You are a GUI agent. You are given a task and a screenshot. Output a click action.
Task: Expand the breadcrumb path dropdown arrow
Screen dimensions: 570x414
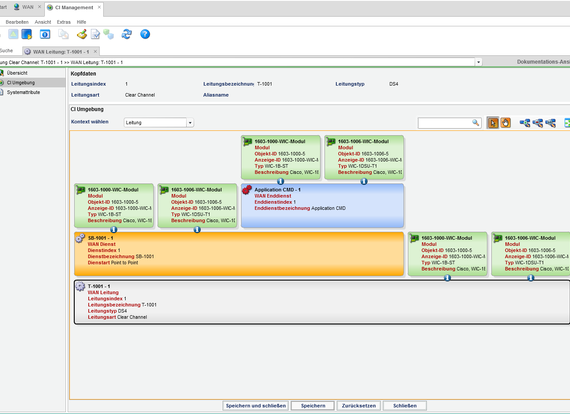(478, 62)
